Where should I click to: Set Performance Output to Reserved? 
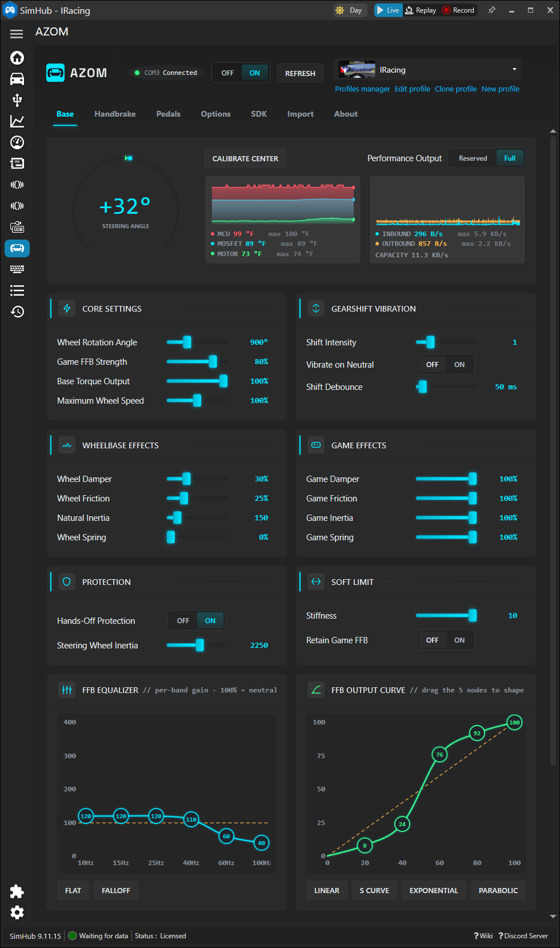[473, 158]
